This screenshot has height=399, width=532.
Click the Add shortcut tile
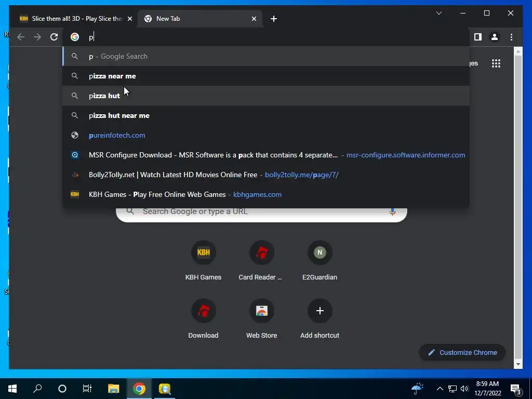pos(320,318)
